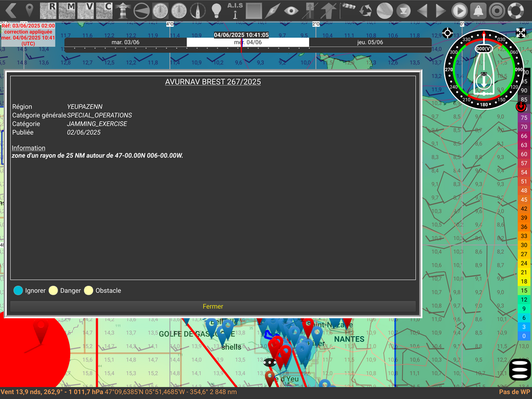The height and width of the screenshot is (399, 532).
Task: Select the Danger radio option
Action: (54, 290)
